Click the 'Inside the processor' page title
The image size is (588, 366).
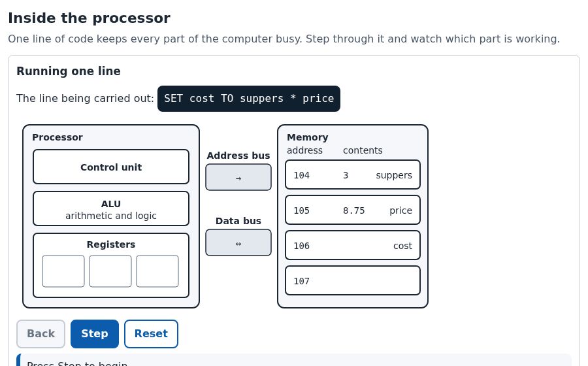pos(90,18)
